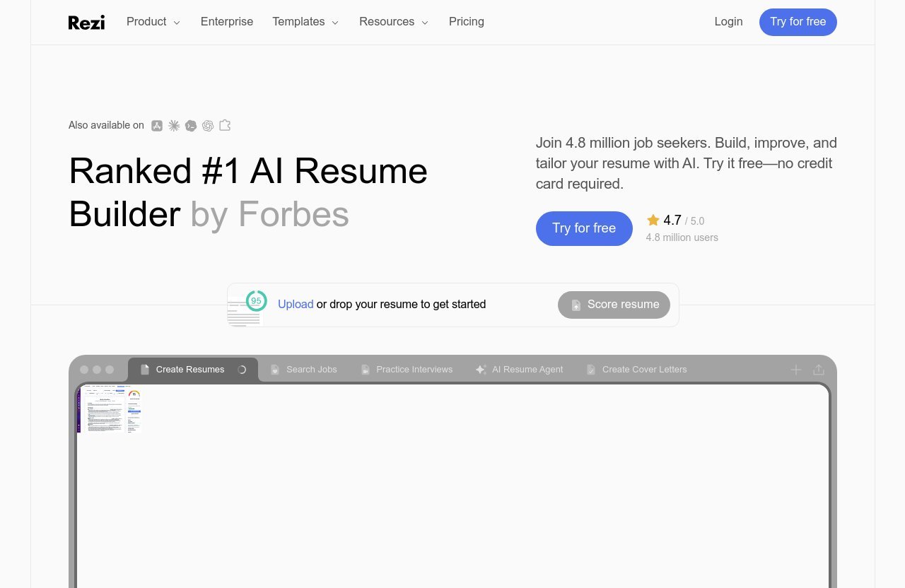Image resolution: width=905 pixels, height=588 pixels.
Task: Click the Upload link
Action: 296,305
